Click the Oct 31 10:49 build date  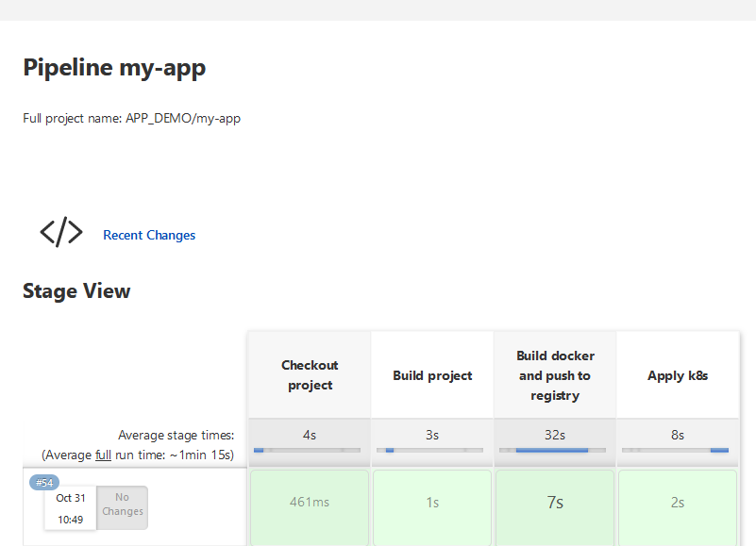70,509
